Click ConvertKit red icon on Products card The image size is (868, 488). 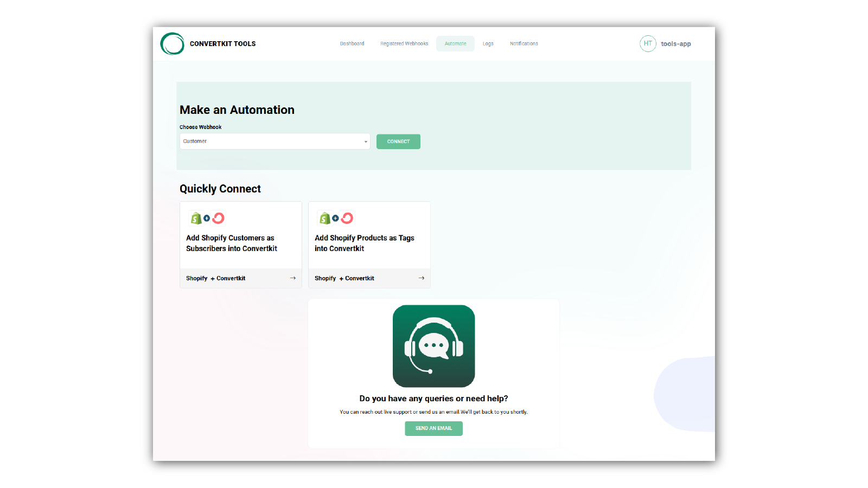click(347, 218)
